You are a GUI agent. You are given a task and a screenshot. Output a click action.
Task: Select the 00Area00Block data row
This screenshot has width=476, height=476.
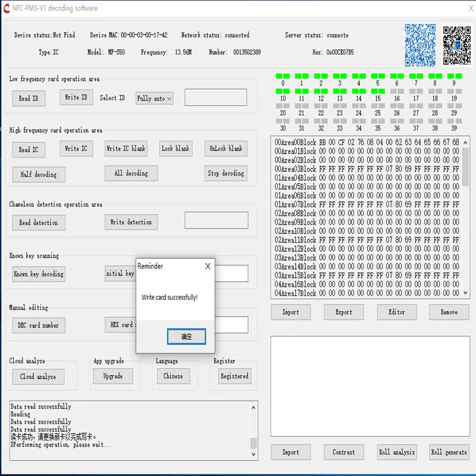coord(367,142)
